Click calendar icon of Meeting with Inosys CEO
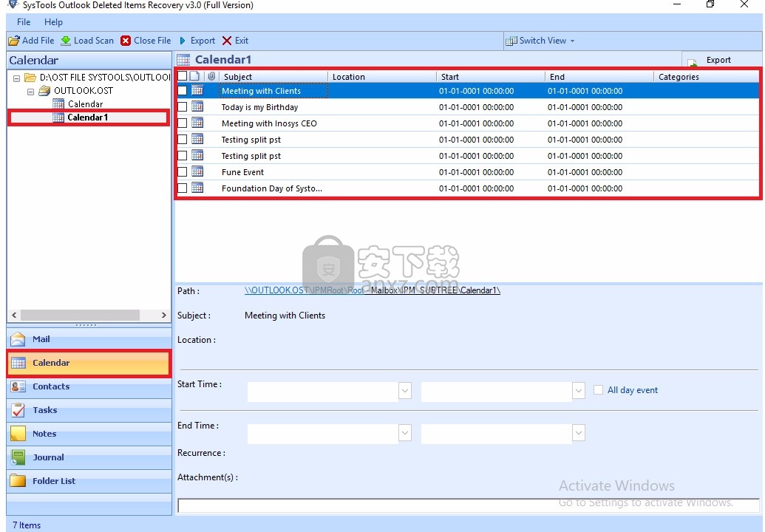The height and width of the screenshot is (532, 765). [x=197, y=123]
